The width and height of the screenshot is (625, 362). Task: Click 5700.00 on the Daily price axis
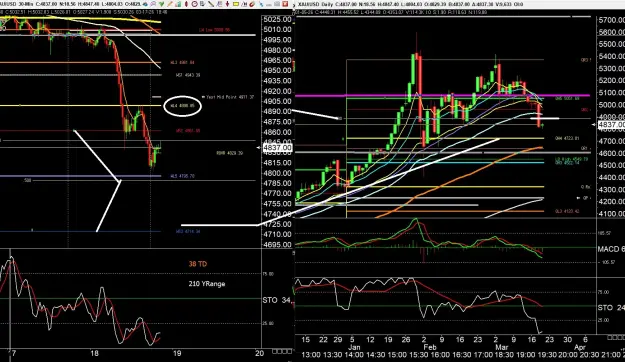pos(612,20)
